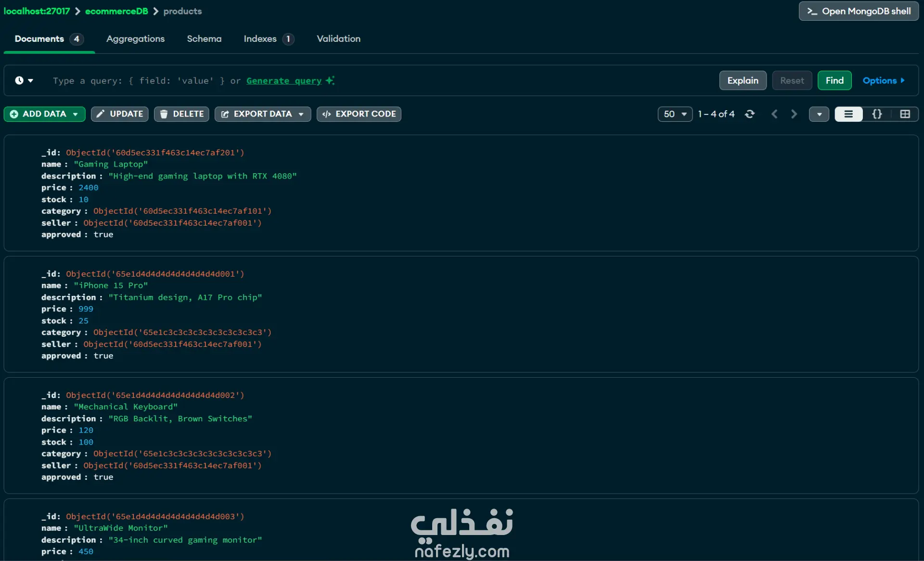This screenshot has width=924, height=561.
Task: Change the 50 documents per page selector
Action: pos(675,114)
